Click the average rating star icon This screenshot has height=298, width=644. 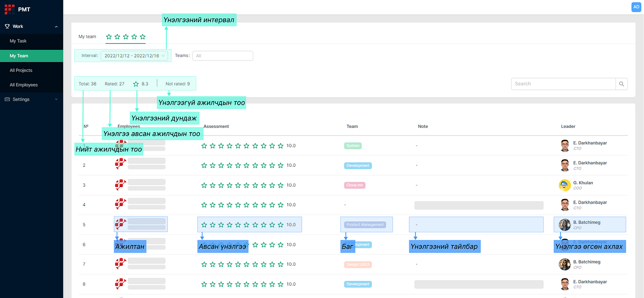click(x=136, y=84)
